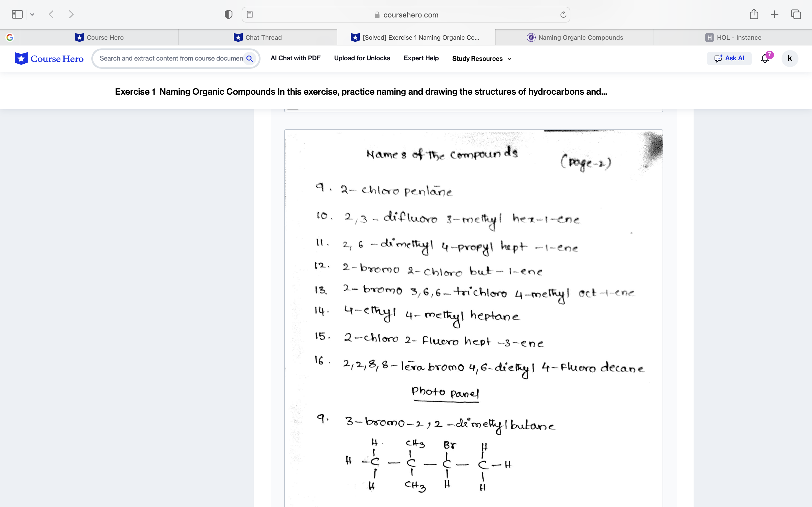Toggle the Safari sidebar

click(x=17, y=14)
